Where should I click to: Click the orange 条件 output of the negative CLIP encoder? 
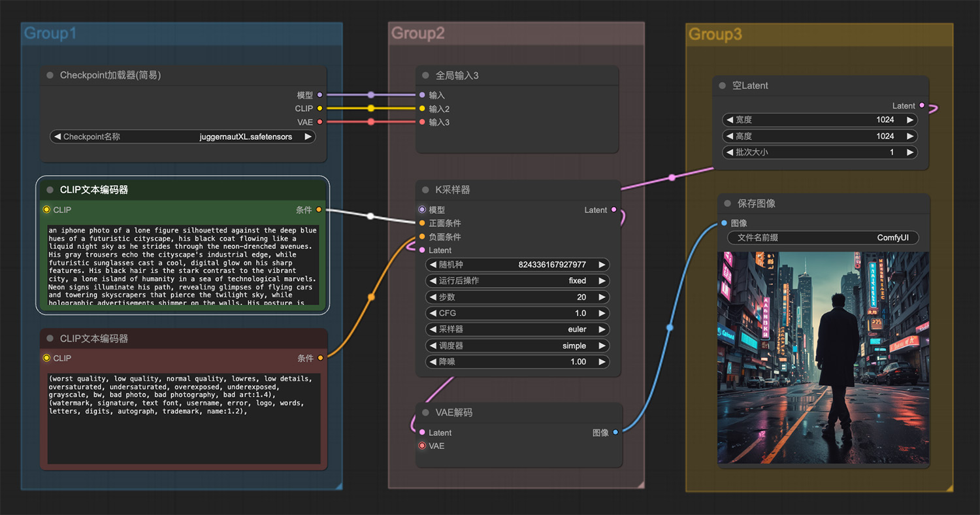point(320,357)
